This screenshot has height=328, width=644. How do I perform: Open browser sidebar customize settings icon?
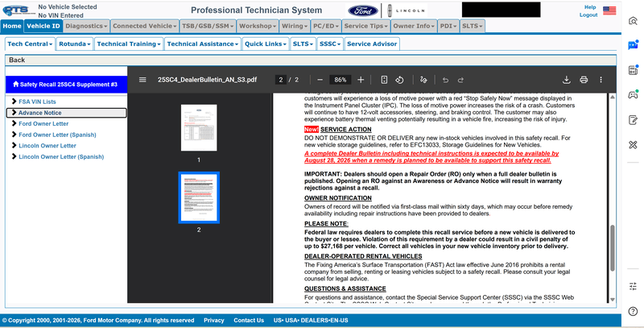pyautogui.click(x=633, y=286)
